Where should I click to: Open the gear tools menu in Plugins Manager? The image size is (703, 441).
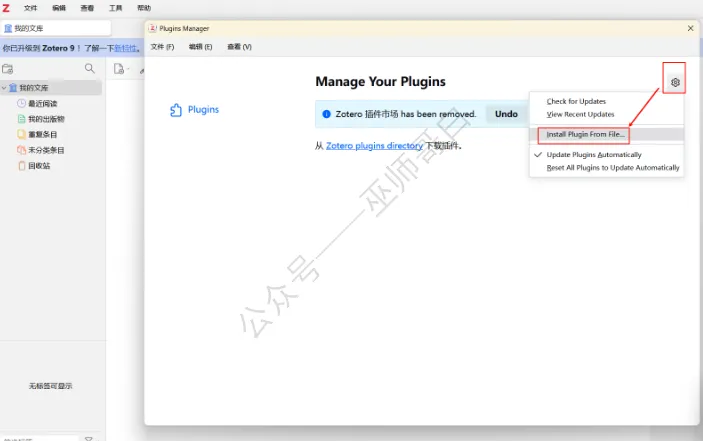(675, 82)
